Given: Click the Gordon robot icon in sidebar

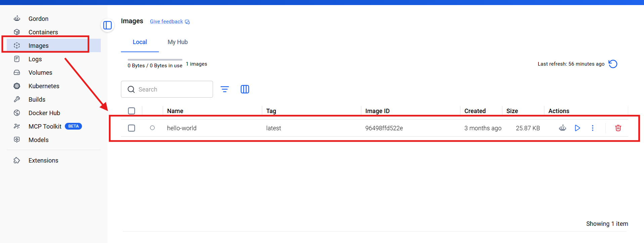Looking at the screenshot, I should (x=17, y=19).
